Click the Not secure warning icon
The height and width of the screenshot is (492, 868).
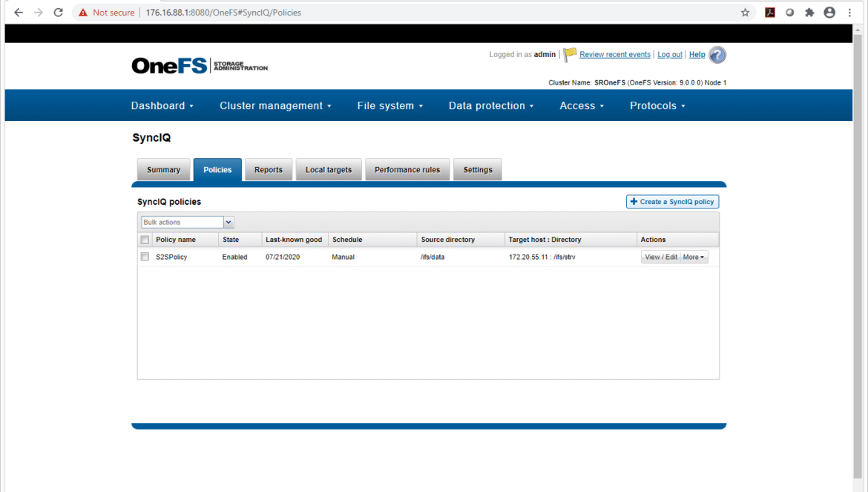[x=83, y=12]
